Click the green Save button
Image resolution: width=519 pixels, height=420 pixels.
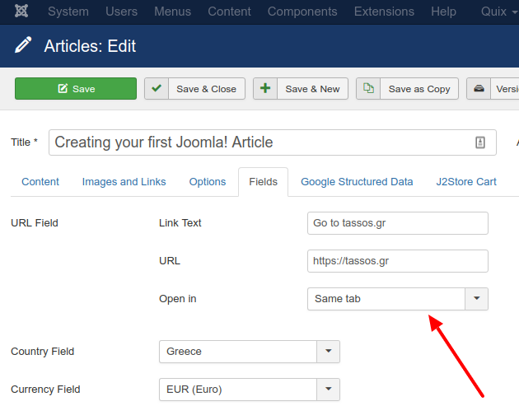pos(76,88)
